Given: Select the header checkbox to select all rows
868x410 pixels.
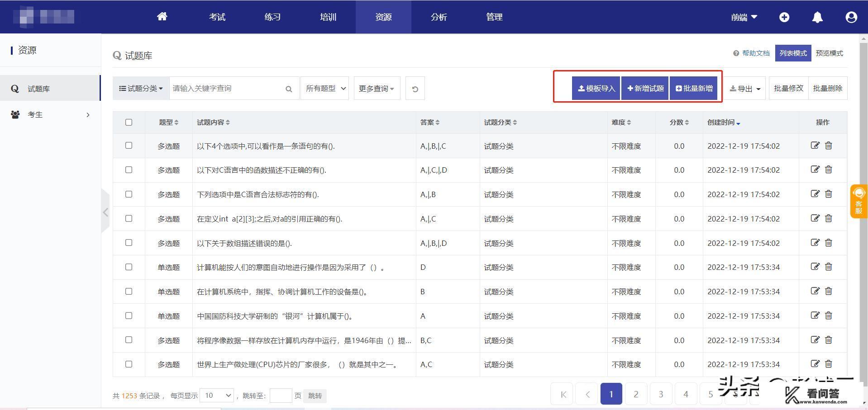Looking at the screenshot, I should click(x=129, y=122).
